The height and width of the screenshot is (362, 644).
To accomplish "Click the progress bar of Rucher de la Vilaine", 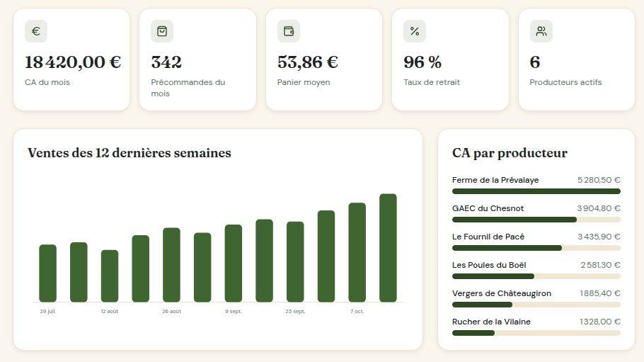I will 536,333.
